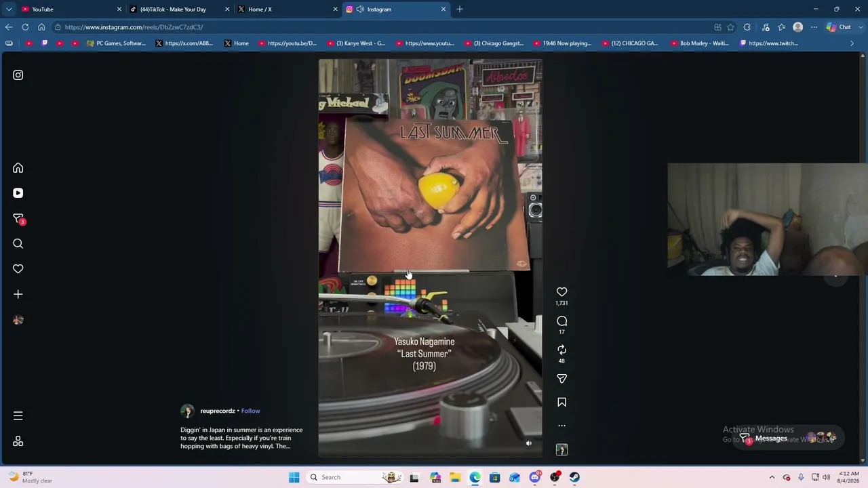868x488 pixels.
Task: Go to Instagram Home feed
Action: pyautogui.click(x=18, y=168)
